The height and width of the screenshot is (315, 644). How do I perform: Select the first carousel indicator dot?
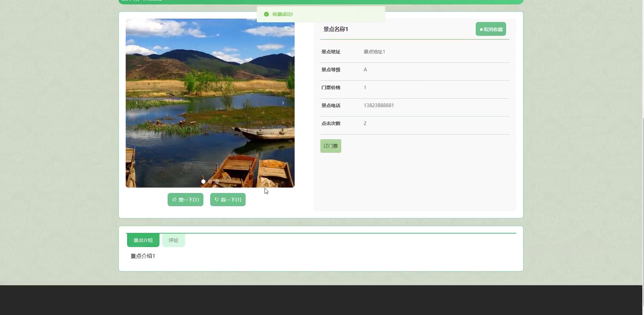[203, 181]
